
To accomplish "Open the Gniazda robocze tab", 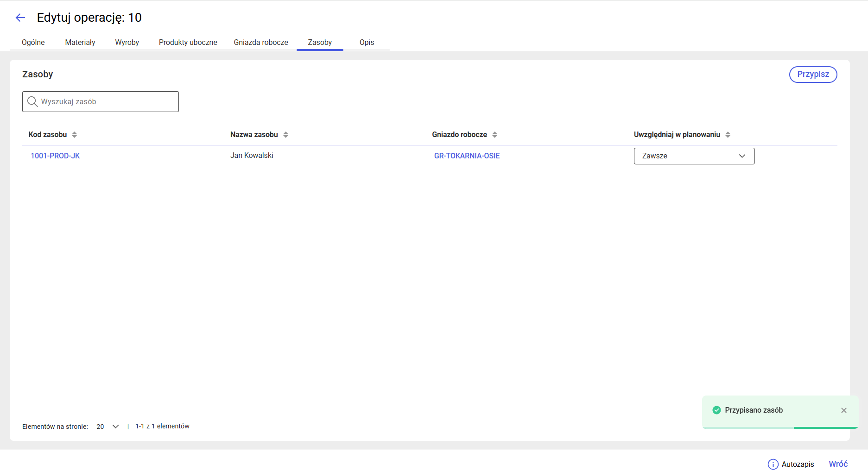I will click(x=261, y=42).
